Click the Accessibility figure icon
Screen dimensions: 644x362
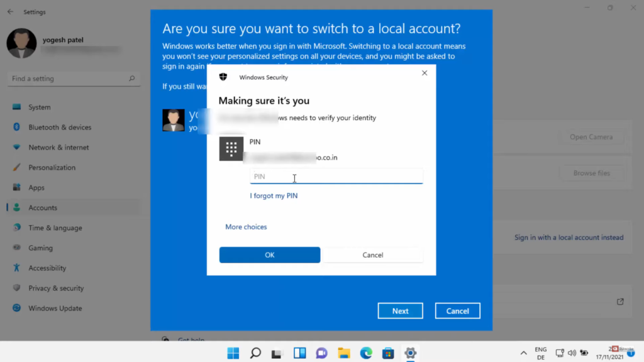(16, 268)
